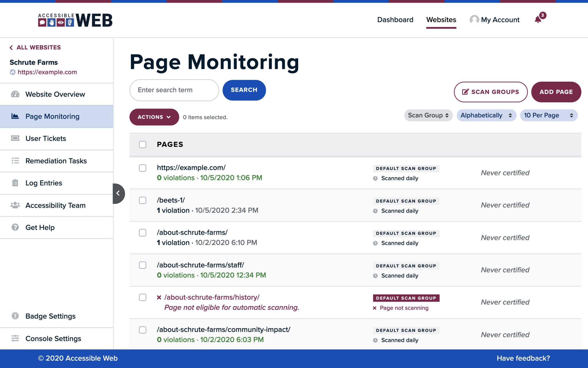Click '0 violations · 10/5/2020 1:06 PM' text
This screenshot has width=588, height=368.
(210, 178)
